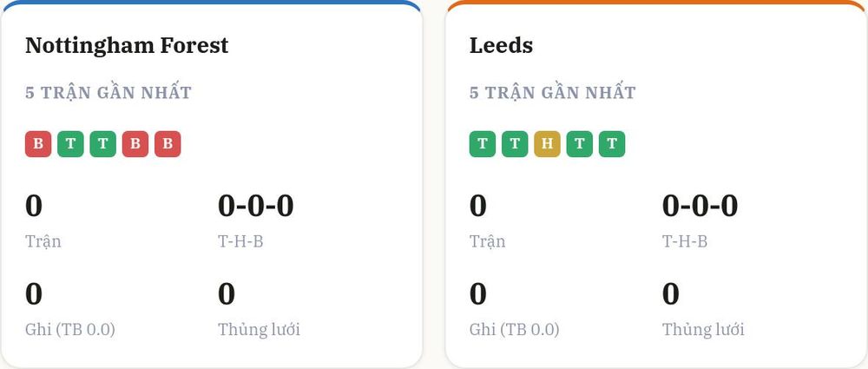Click Nottingham Forest's first red B badge
Image resolution: width=868 pixels, height=369 pixels.
click(x=38, y=144)
